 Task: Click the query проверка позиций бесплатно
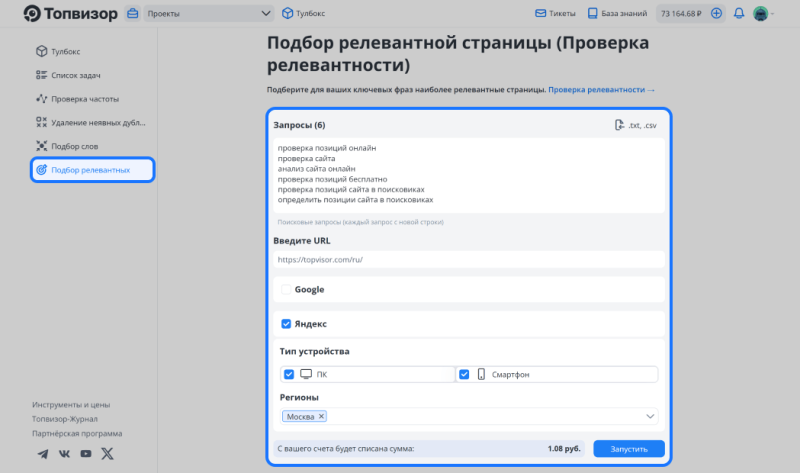coord(332,179)
